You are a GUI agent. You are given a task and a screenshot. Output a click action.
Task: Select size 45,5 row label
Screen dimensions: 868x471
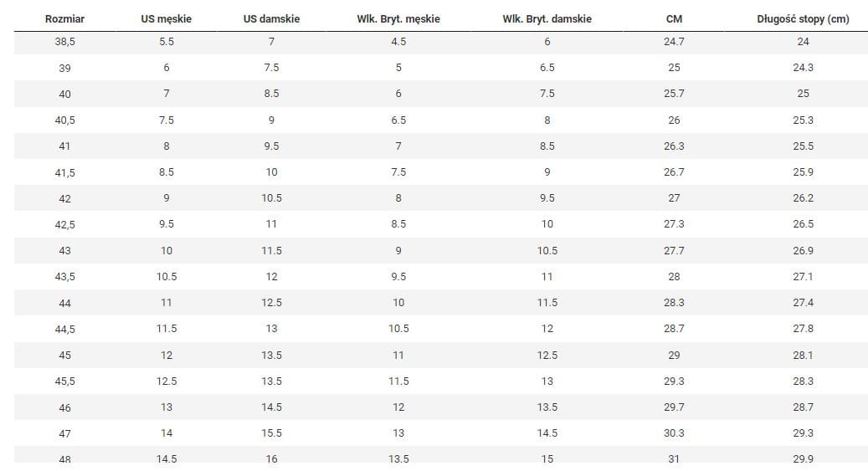click(65, 381)
